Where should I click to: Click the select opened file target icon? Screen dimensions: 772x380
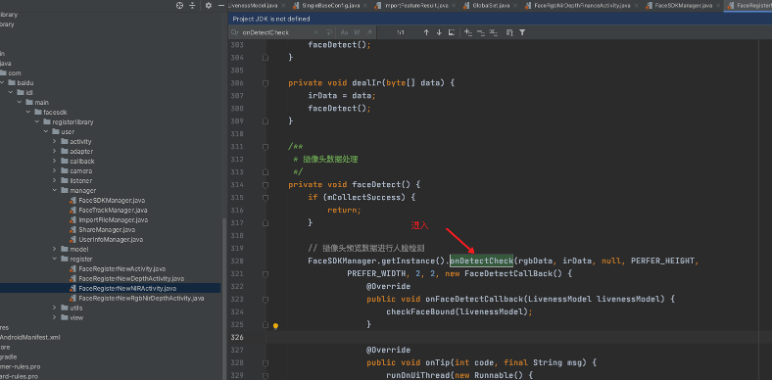pos(180,5)
